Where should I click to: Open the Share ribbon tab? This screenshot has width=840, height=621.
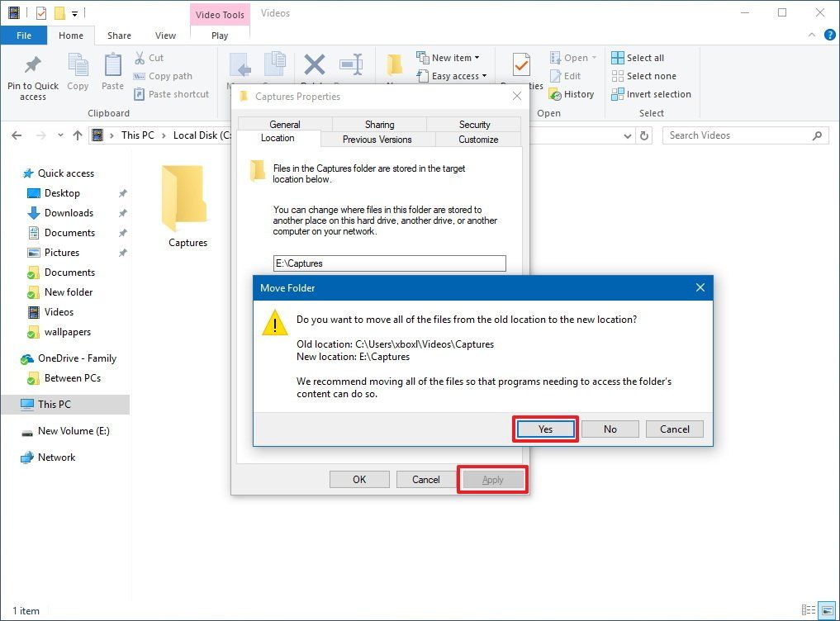(x=118, y=36)
